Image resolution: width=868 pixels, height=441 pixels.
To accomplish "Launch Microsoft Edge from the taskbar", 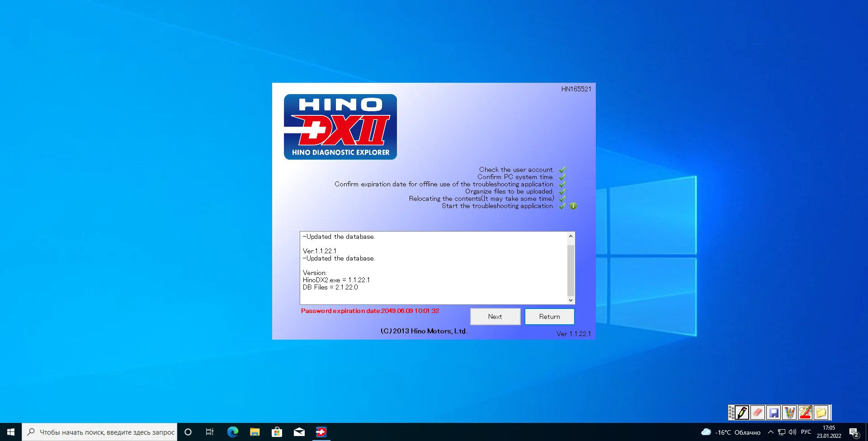I will 233,432.
